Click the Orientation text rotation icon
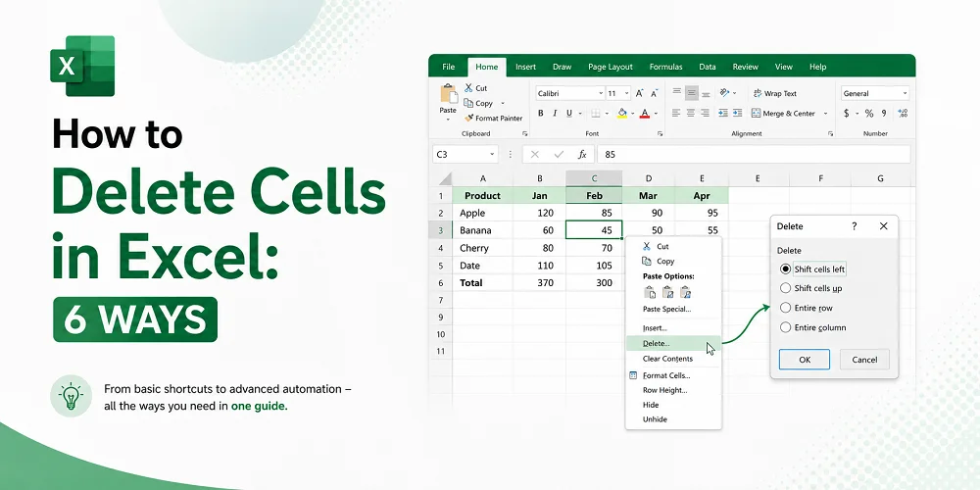980x490 pixels. pyautogui.click(x=724, y=92)
